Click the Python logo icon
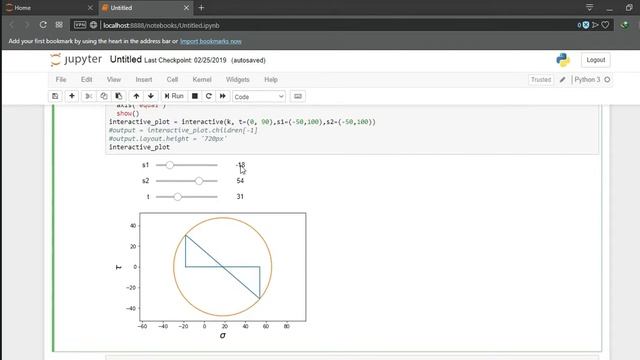Screen dimensions: 640x360 click(563, 60)
